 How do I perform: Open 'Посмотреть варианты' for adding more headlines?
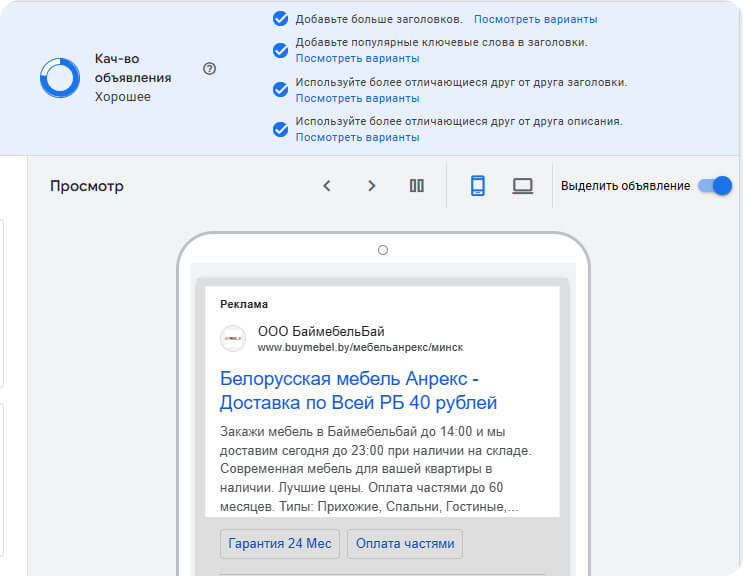click(535, 19)
